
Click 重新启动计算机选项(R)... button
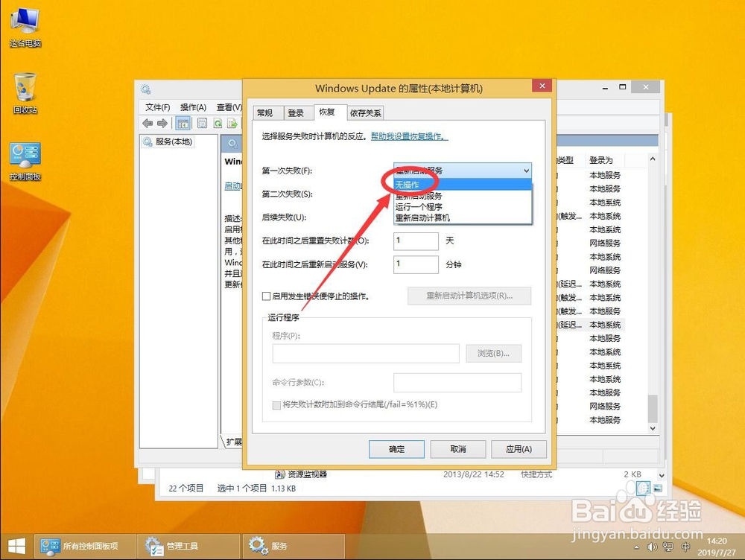pos(469,296)
